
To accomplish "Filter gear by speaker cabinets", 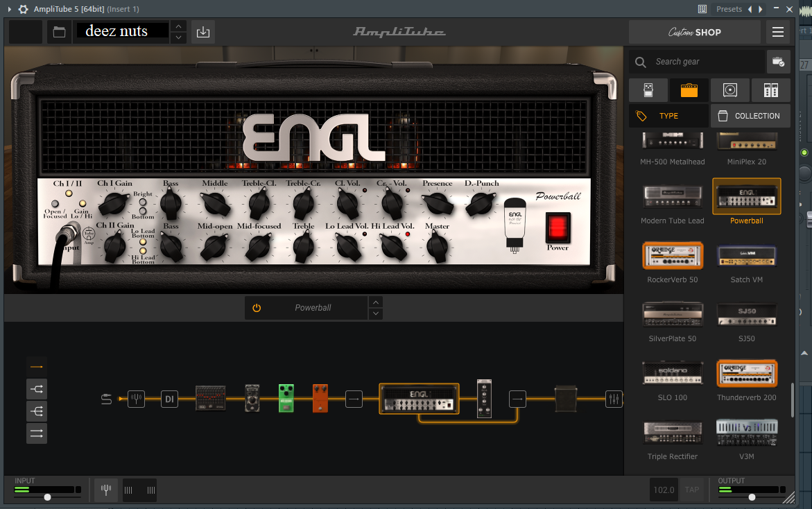I will click(729, 90).
